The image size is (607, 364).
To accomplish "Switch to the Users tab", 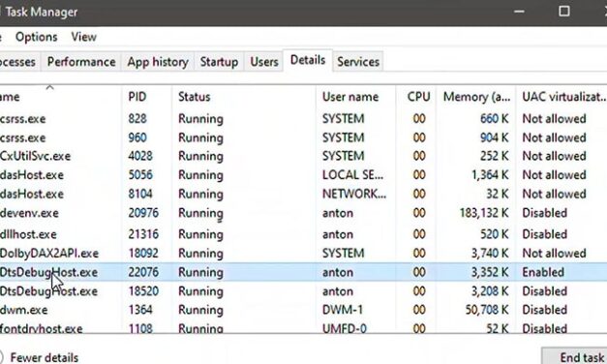I will click(264, 62).
